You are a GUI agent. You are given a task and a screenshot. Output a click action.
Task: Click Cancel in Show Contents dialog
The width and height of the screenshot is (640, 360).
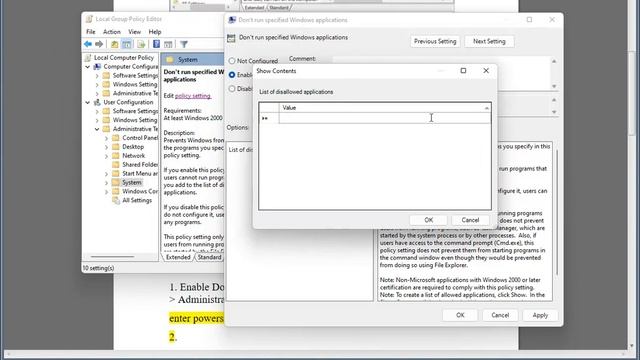(x=470, y=220)
